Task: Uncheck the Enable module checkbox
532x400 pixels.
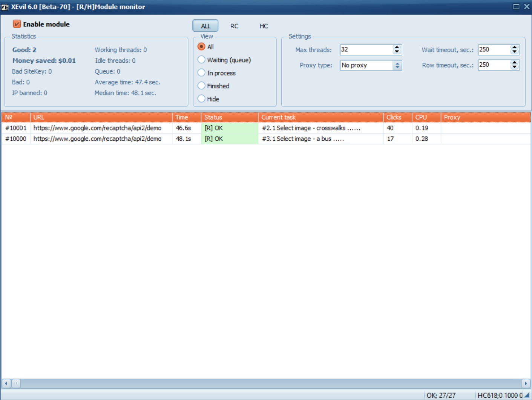Action: tap(17, 24)
